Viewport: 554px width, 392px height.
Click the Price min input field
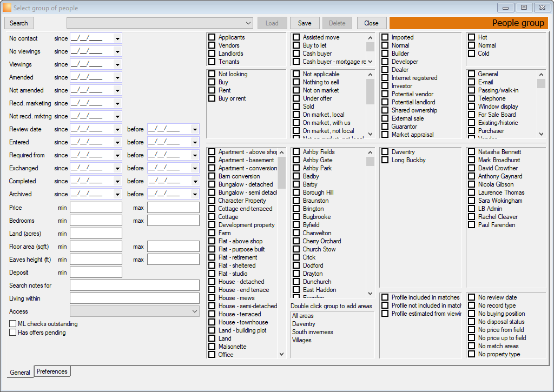pos(96,208)
